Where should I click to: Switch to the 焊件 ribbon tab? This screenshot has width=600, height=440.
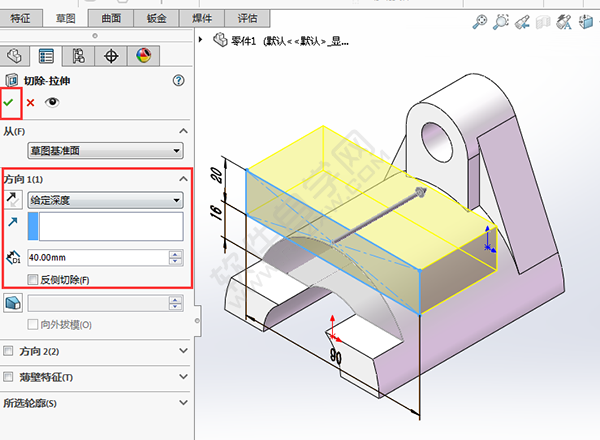(202, 18)
